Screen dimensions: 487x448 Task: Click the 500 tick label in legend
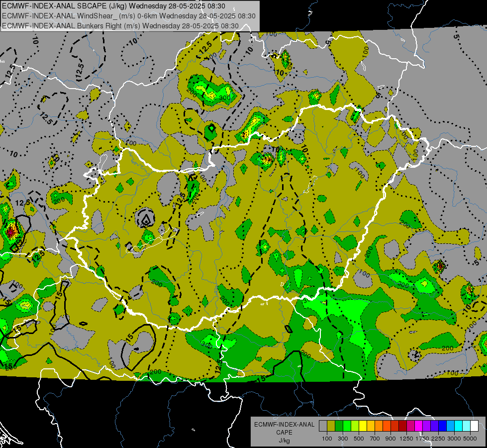[359, 439]
